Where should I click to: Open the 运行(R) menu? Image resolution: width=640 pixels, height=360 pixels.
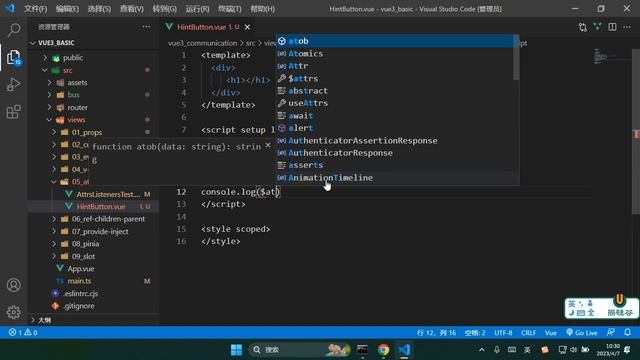tap(197, 9)
